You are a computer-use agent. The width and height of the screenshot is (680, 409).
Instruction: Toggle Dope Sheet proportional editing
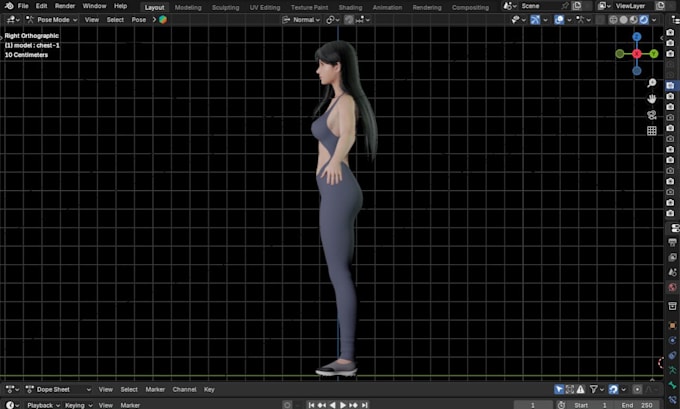[x=637, y=389]
